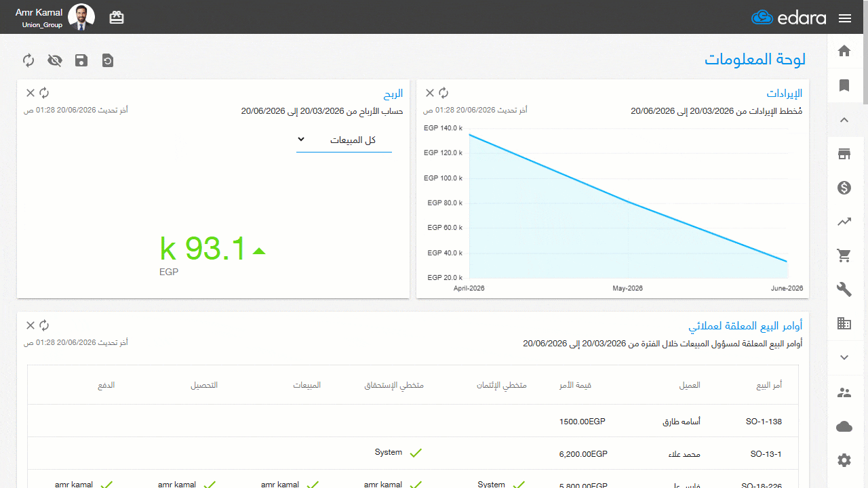Click the متخطي الإئتمان column header
Viewport: 868px width, 488px height.
[x=502, y=385]
